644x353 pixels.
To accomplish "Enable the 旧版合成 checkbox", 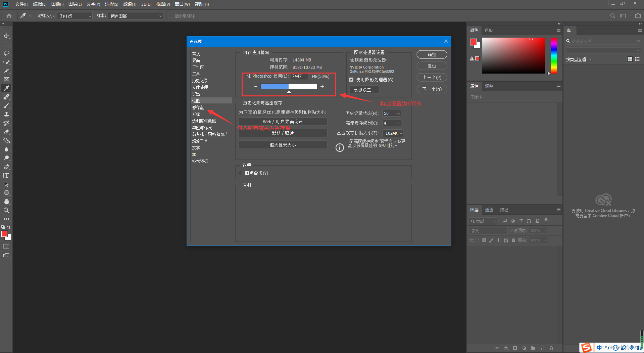I will point(240,173).
